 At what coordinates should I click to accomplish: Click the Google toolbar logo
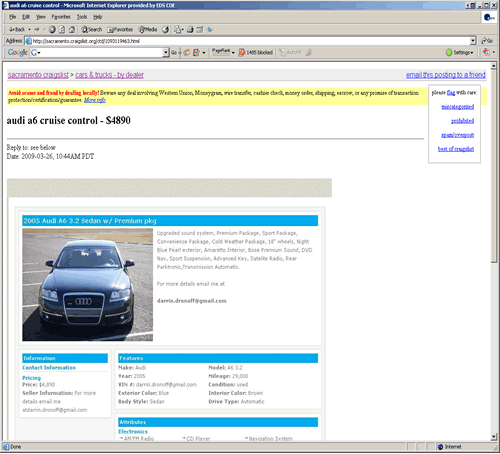[17, 52]
